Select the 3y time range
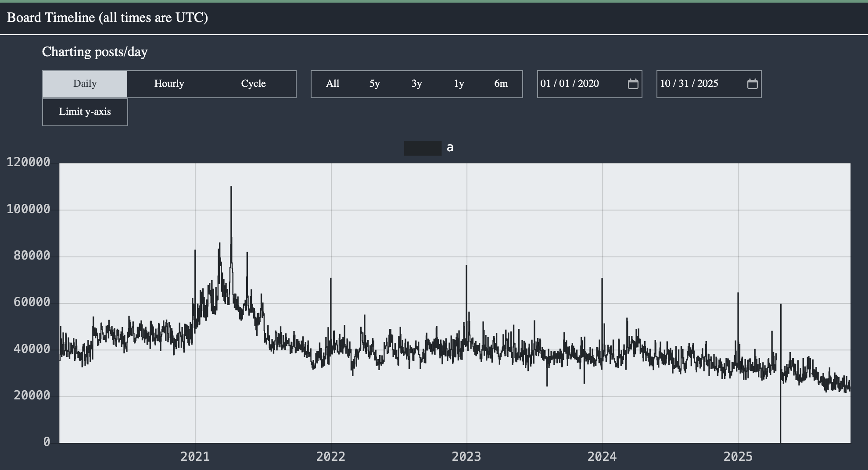The image size is (868, 470). (x=416, y=84)
